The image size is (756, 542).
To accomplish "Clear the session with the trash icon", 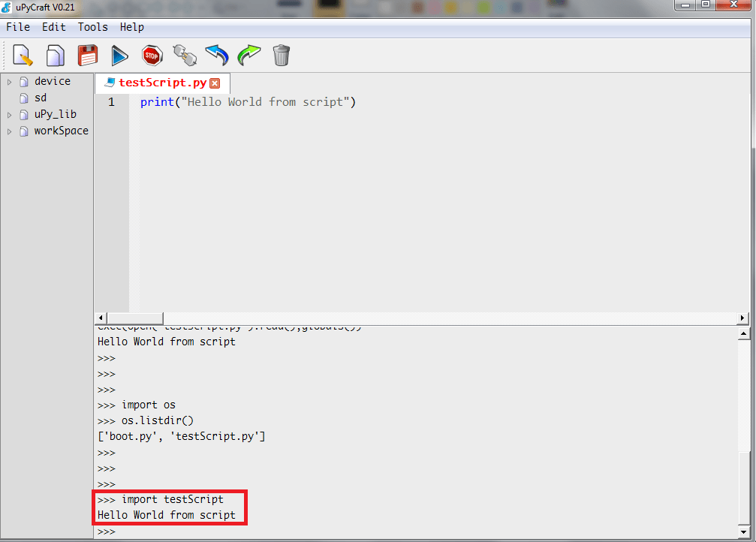I will [281, 55].
